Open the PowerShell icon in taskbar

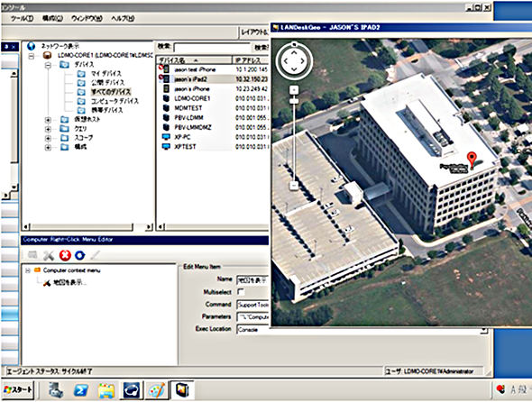tap(81, 390)
